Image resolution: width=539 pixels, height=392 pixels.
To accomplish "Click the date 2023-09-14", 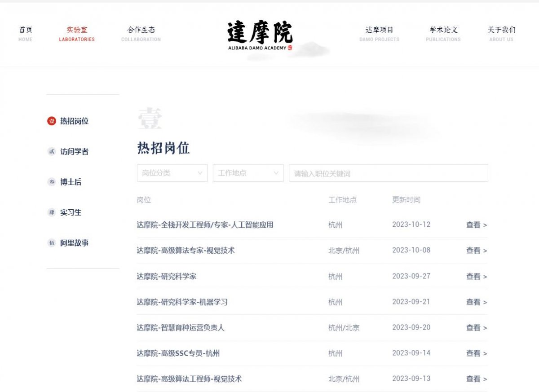I will pos(411,353).
